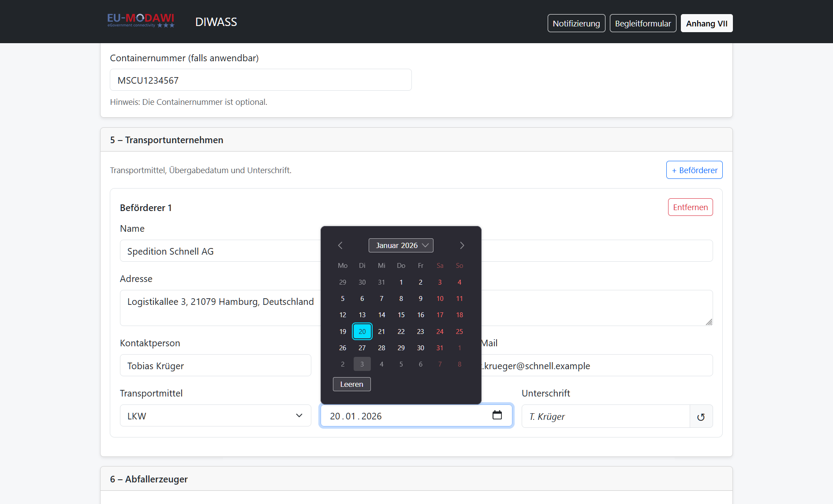Image resolution: width=833 pixels, height=504 pixels.
Task: Select January 21 in the calendar
Action: [381, 331]
